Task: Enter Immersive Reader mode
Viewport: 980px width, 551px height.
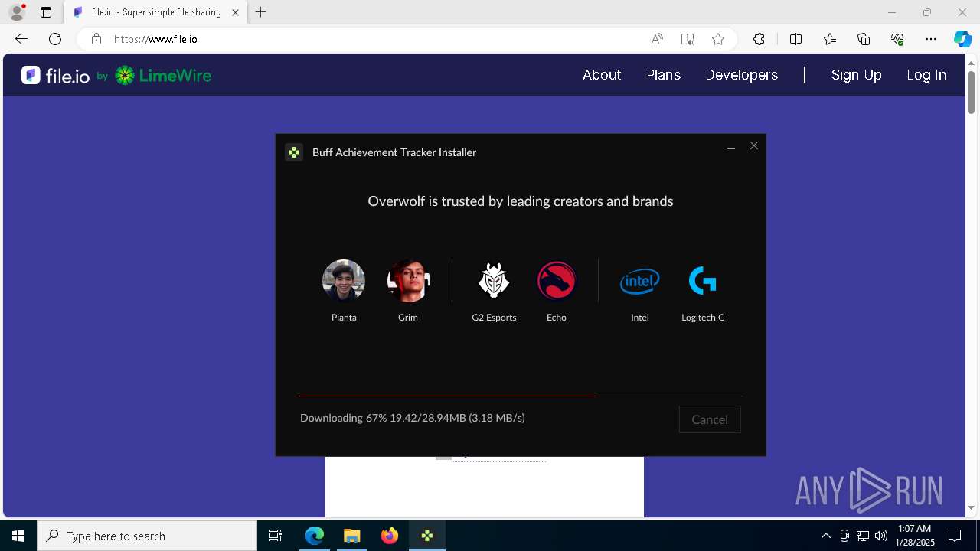Action: coord(688,39)
